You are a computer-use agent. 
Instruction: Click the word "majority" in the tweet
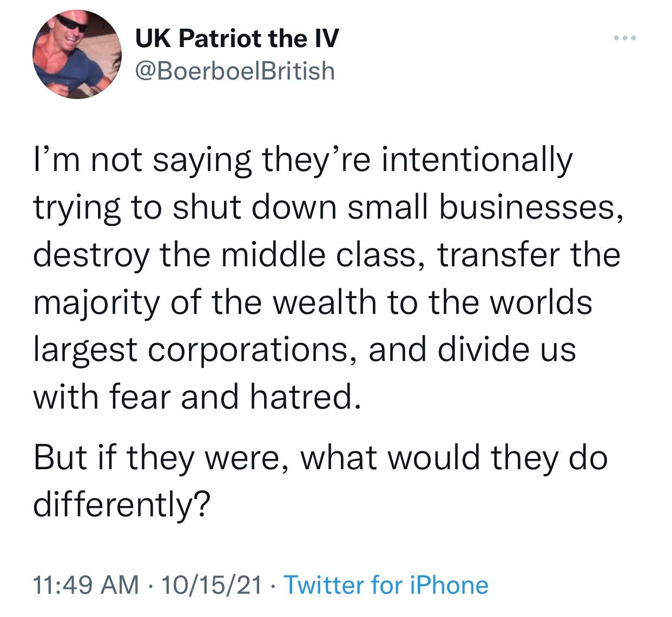click(x=97, y=303)
